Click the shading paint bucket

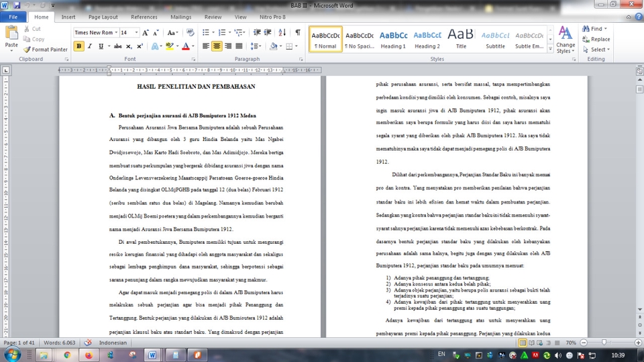[x=274, y=46]
